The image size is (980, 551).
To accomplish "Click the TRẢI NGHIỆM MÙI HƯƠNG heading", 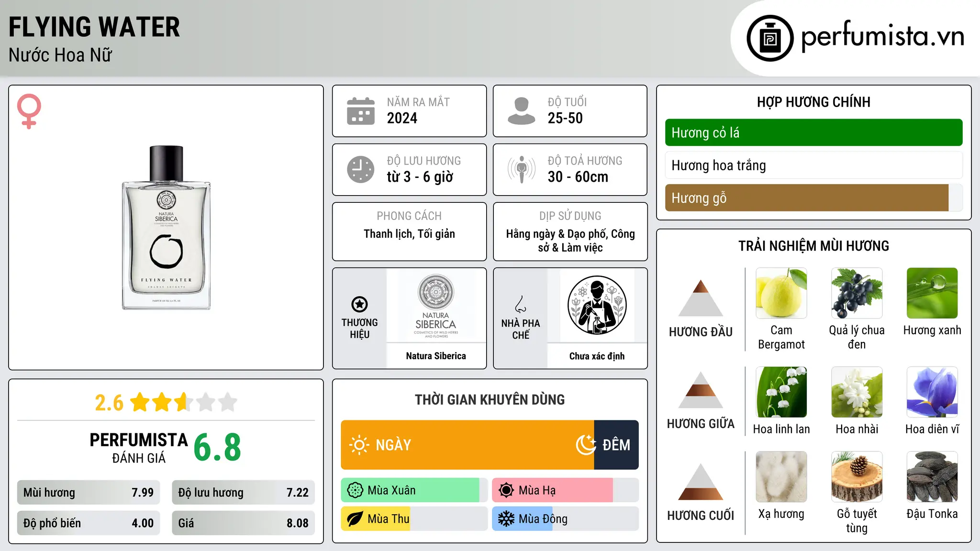I will (x=813, y=246).
